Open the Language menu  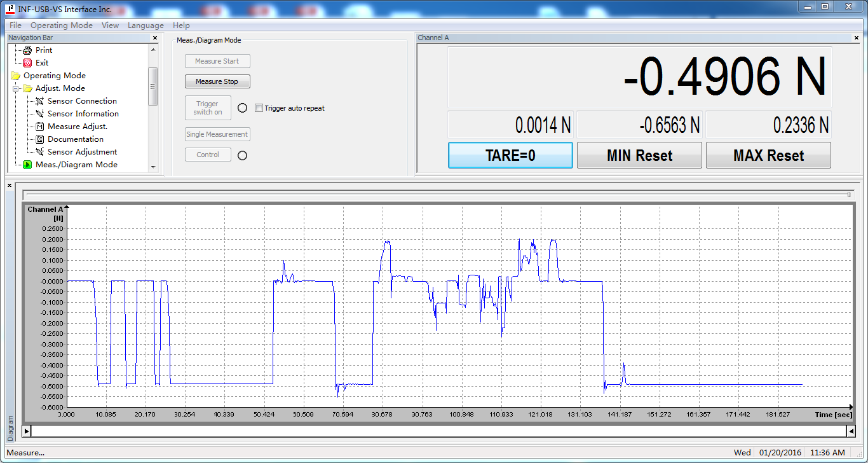[x=146, y=25]
